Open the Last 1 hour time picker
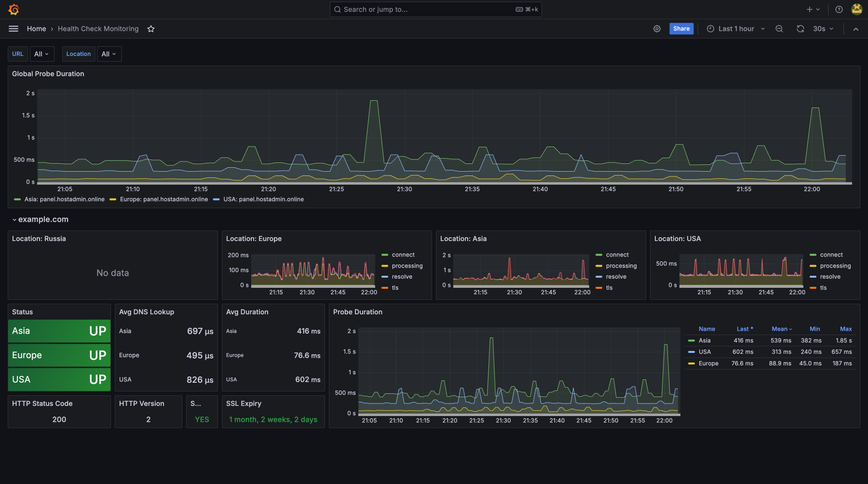The height and width of the screenshot is (484, 868). click(x=736, y=29)
